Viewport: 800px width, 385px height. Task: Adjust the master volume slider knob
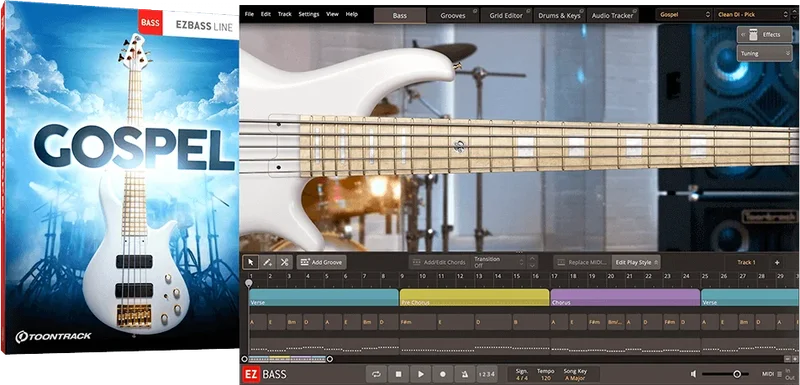click(737, 374)
